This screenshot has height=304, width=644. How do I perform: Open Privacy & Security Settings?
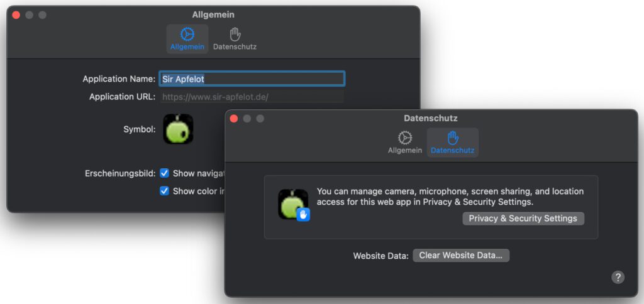coord(523,219)
